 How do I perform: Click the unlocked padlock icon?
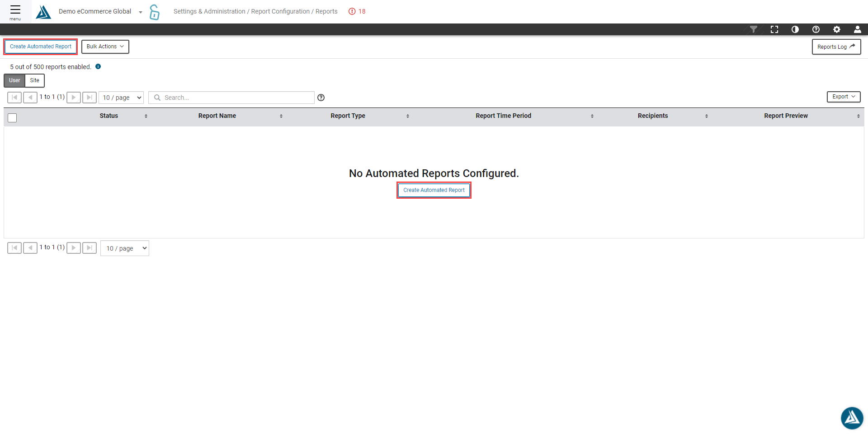[x=154, y=12]
